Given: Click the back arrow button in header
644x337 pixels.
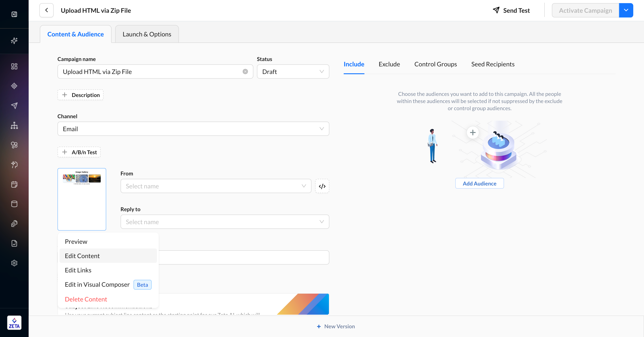Looking at the screenshot, I should pos(47,10).
